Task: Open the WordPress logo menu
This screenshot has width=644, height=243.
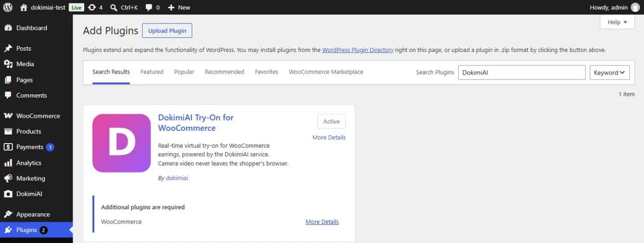Action: click(x=8, y=7)
